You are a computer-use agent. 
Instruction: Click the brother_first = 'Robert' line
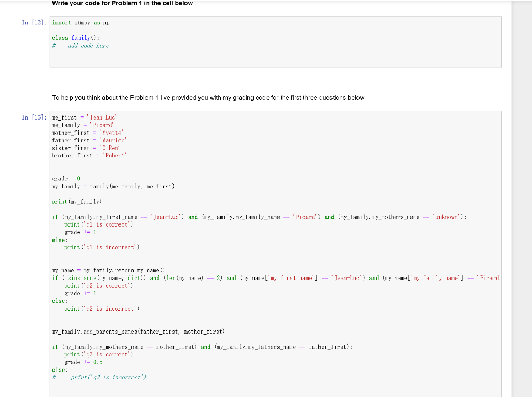[89, 155]
